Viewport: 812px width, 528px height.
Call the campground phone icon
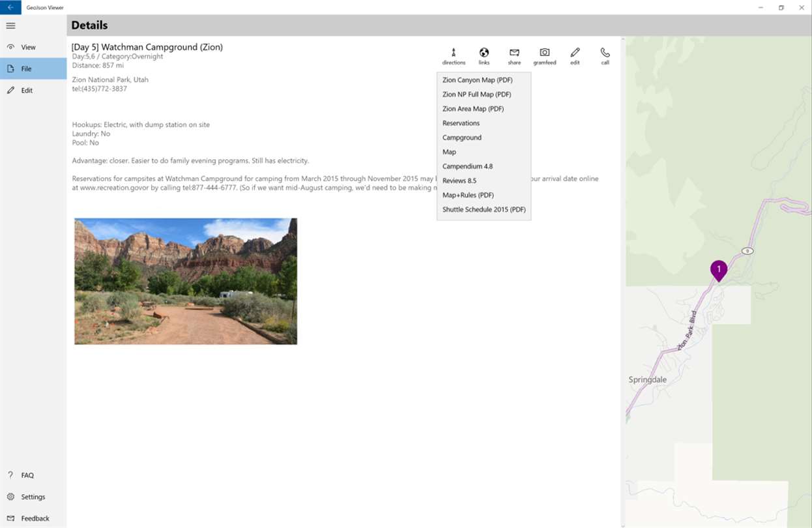[x=605, y=57]
